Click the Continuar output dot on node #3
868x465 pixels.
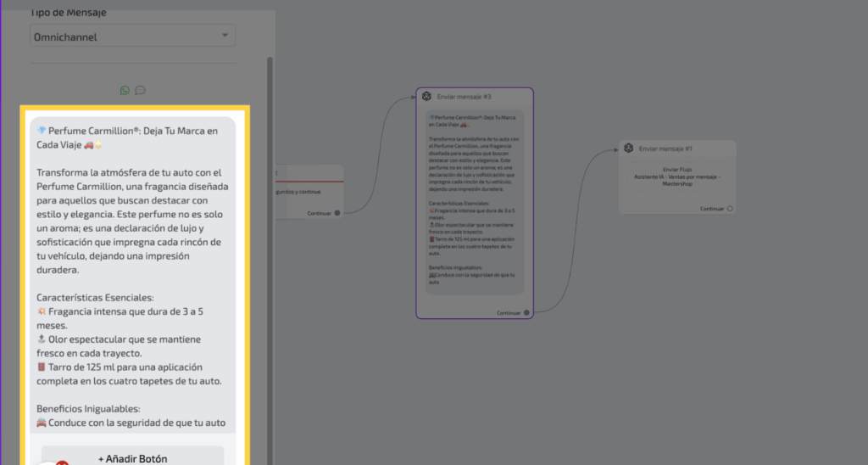coord(526,312)
